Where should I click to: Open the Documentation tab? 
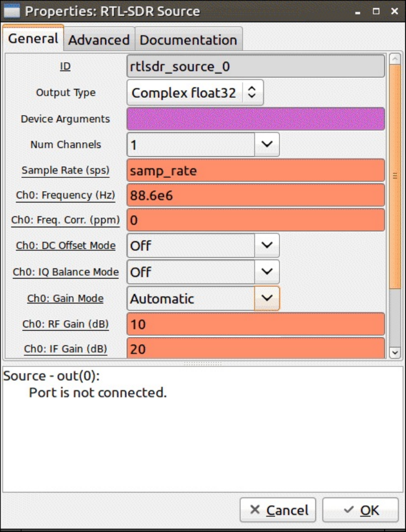[189, 39]
